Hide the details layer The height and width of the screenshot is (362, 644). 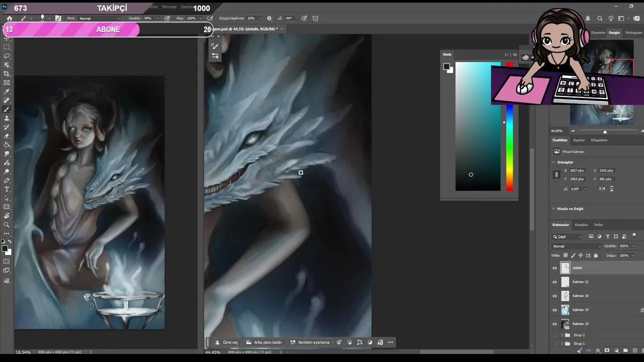(555, 268)
